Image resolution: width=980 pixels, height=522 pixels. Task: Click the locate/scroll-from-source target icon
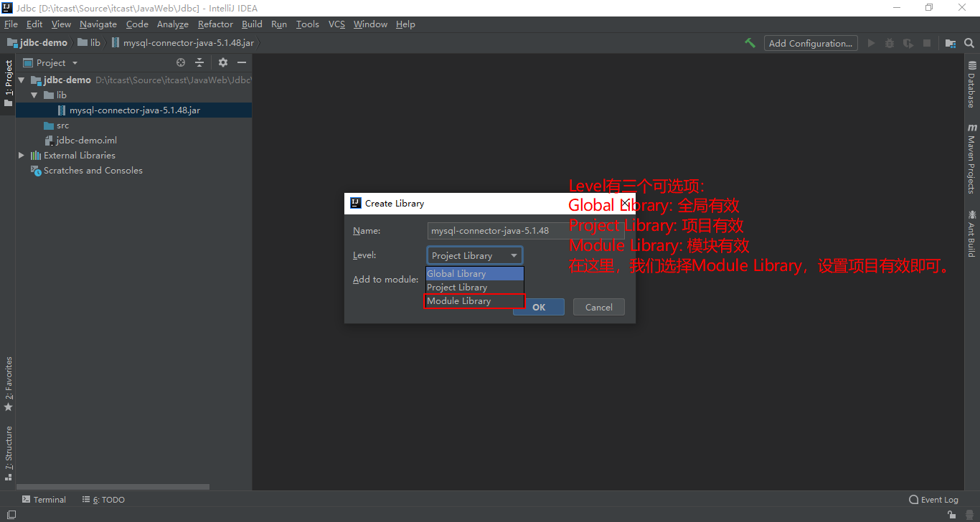click(181, 63)
